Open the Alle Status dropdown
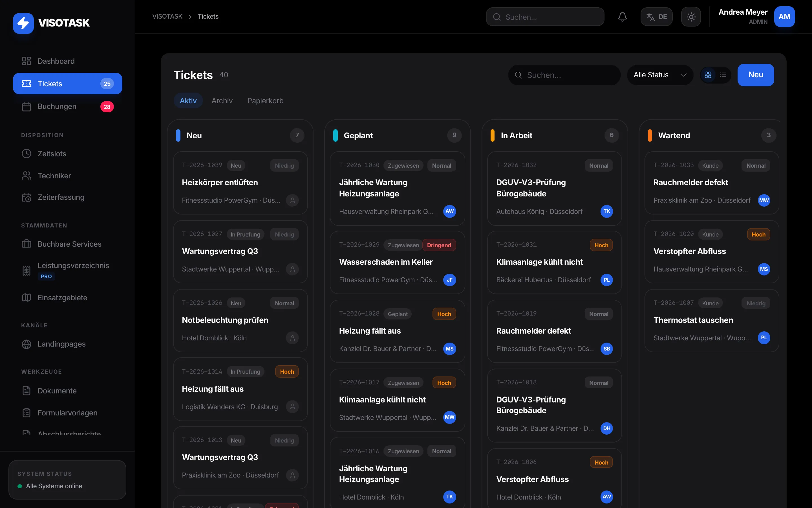Image resolution: width=812 pixels, height=508 pixels. [x=660, y=75]
